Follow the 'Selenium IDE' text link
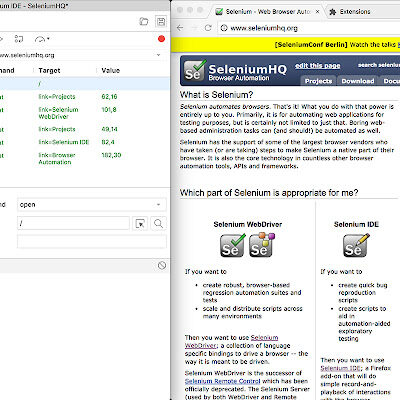 pos(341,368)
